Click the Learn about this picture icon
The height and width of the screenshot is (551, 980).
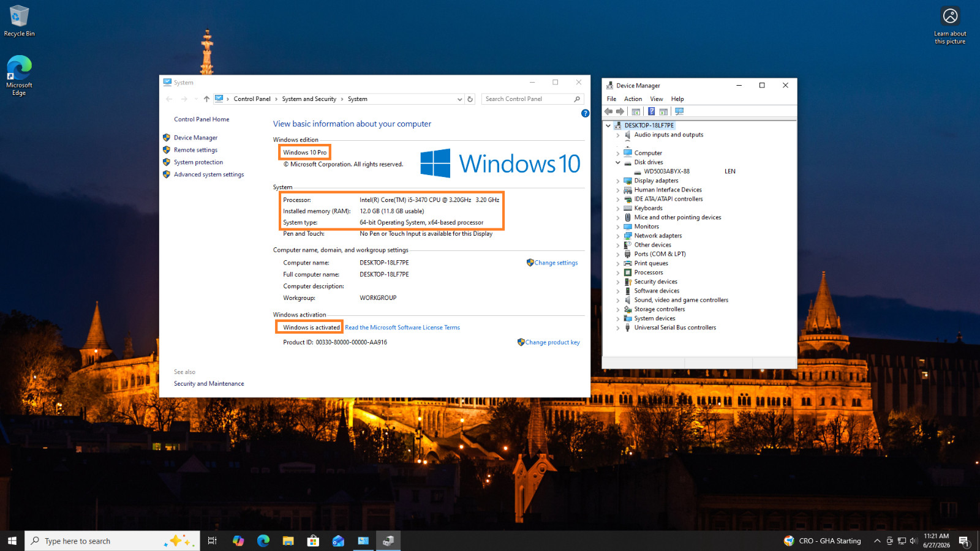tap(950, 26)
